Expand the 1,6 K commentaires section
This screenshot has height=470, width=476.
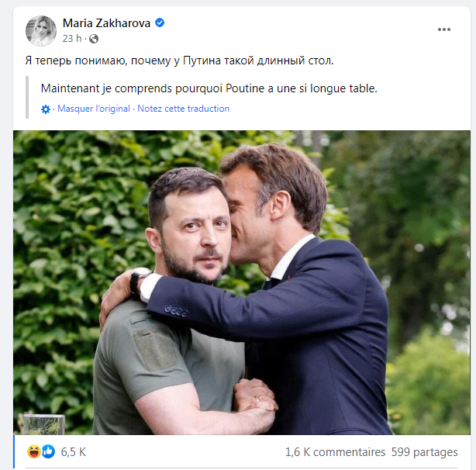pyautogui.click(x=335, y=451)
